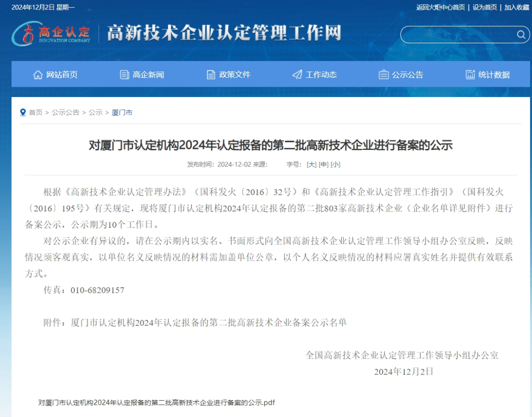Click the 附件 attachment name line
532x417 pixels.
click(x=195, y=322)
